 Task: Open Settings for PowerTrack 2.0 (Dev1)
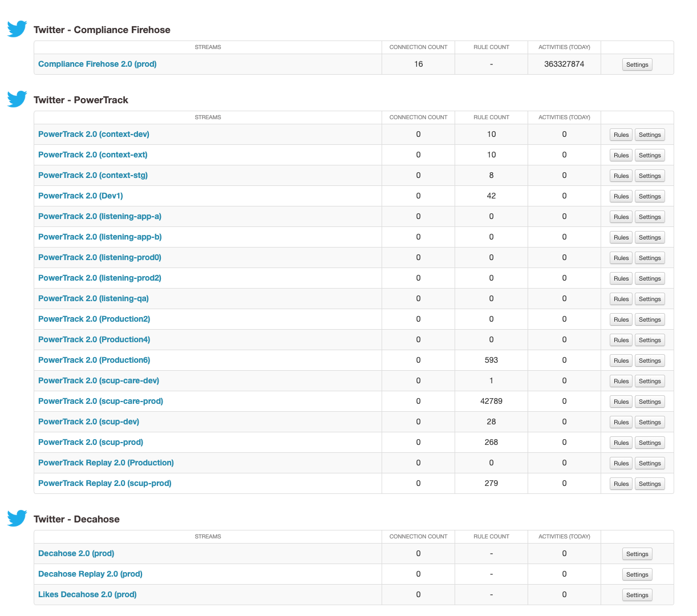650,196
